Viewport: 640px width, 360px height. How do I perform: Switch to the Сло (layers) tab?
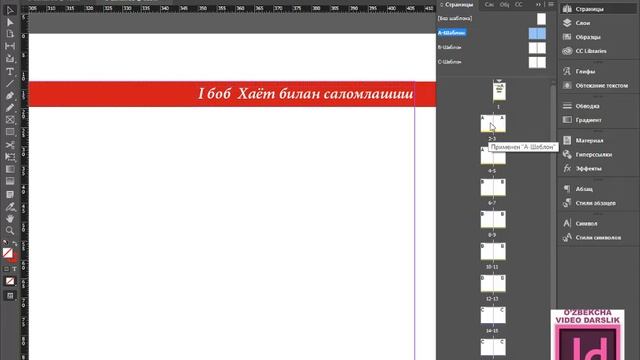tap(489, 4)
